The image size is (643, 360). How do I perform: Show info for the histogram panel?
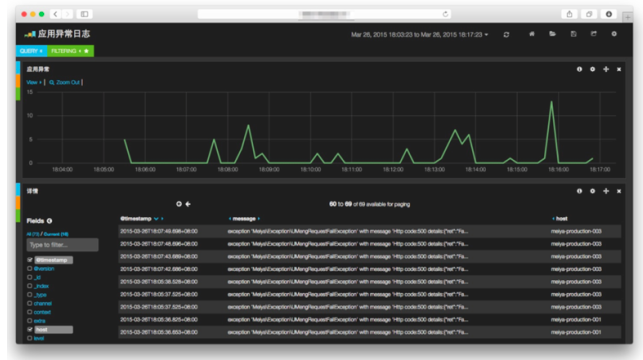tap(579, 69)
